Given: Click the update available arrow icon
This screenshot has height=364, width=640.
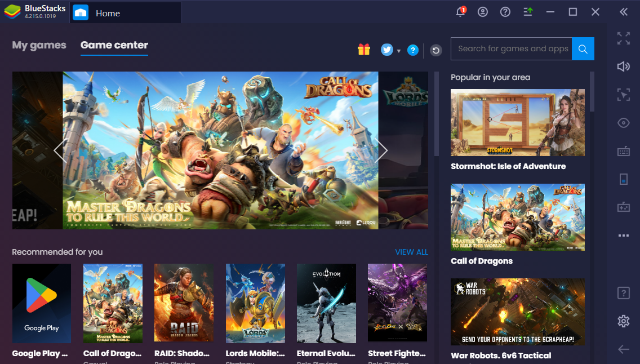Looking at the screenshot, I should point(528,12).
